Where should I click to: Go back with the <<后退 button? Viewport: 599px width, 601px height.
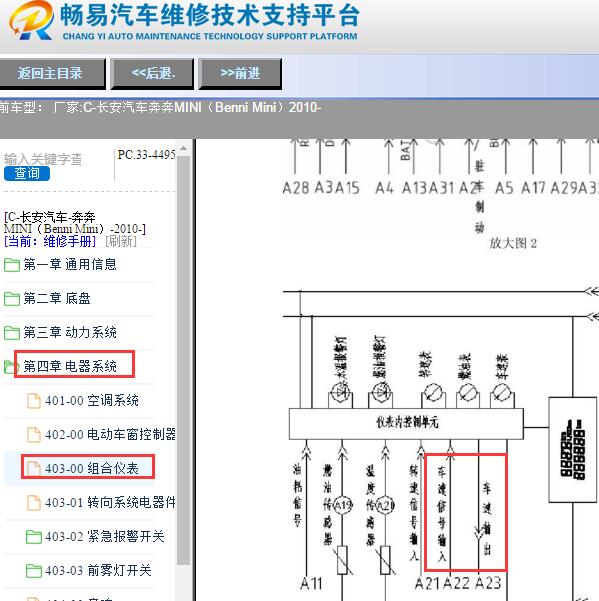click(x=153, y=73)
